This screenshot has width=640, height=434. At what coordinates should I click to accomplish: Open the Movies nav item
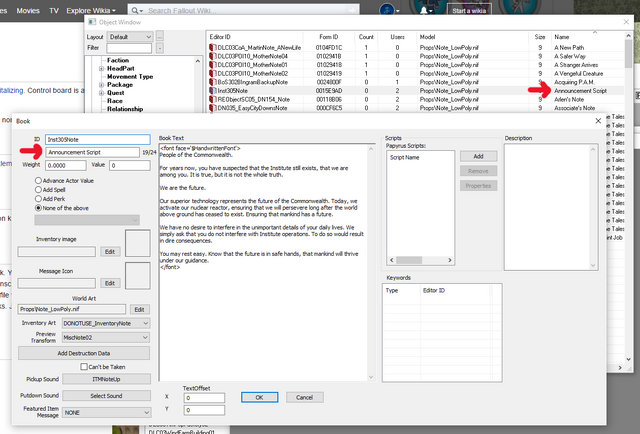click(x=28, y=11)
